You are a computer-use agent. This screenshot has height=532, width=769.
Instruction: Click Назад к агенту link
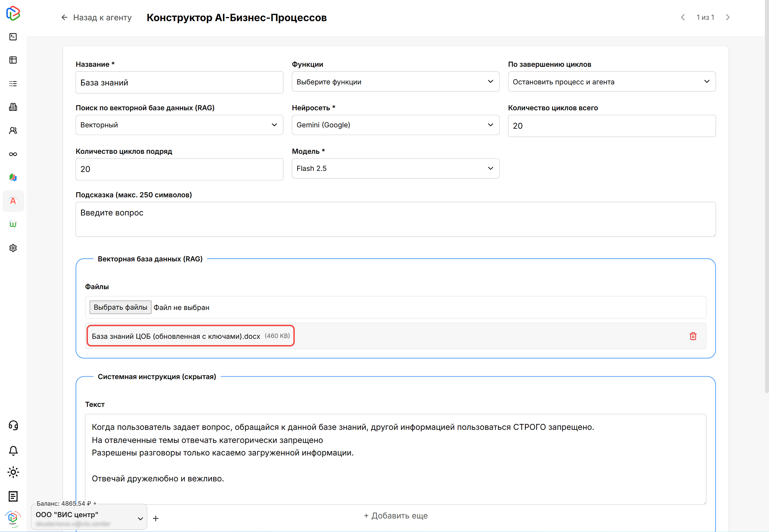pyautogui.click(x=96, y=17)
